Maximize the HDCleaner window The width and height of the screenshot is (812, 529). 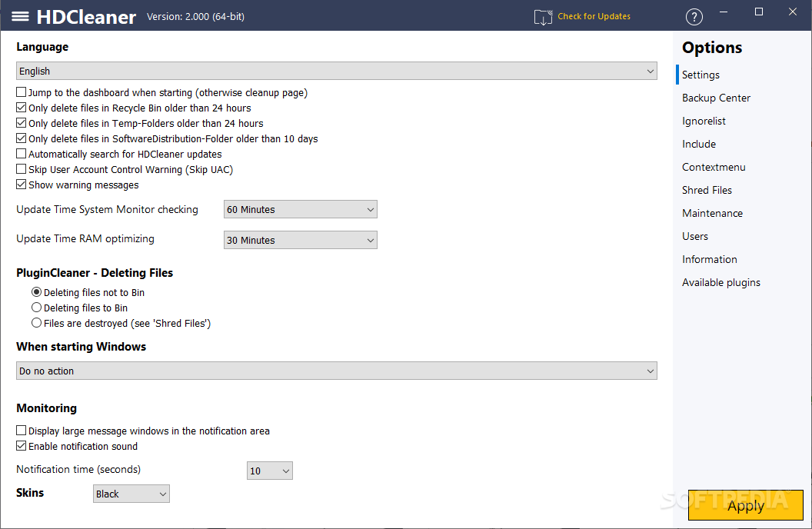[759, 12]
